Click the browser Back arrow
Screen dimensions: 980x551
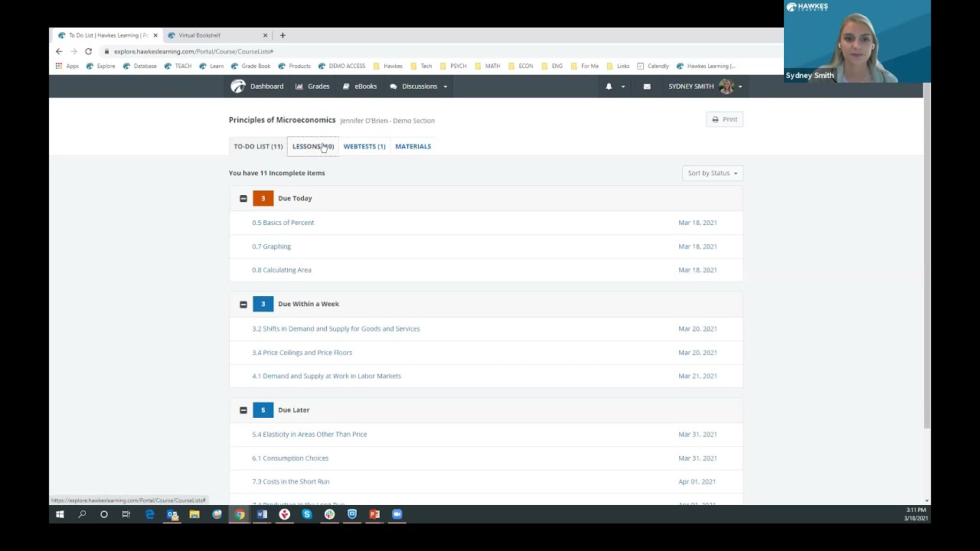(59, 51)
